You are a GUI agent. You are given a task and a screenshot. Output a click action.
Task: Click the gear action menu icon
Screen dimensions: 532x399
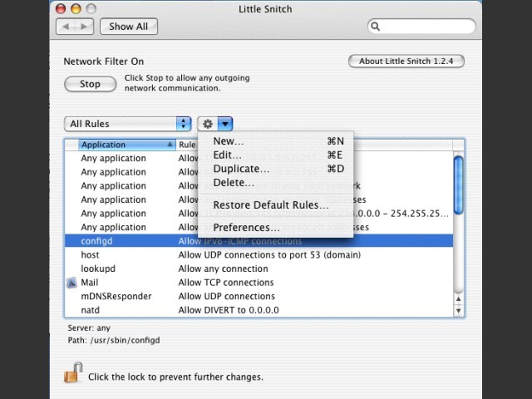point(208,124)
